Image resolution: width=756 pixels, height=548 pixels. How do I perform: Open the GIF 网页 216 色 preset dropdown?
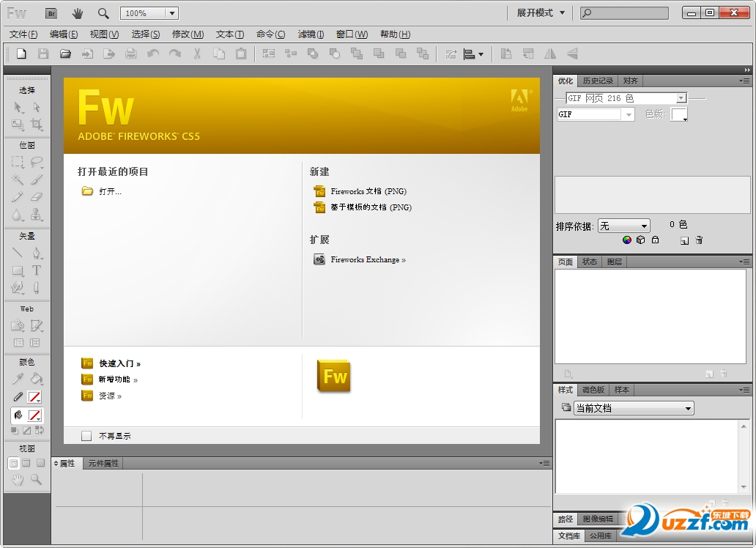tap(681, 98)
